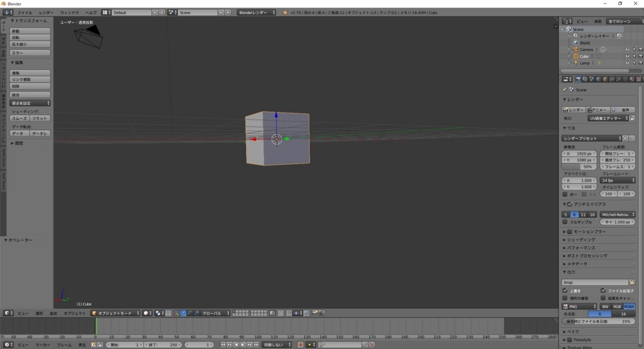Open the Texture properties tab checker icon

click(639, 79)
